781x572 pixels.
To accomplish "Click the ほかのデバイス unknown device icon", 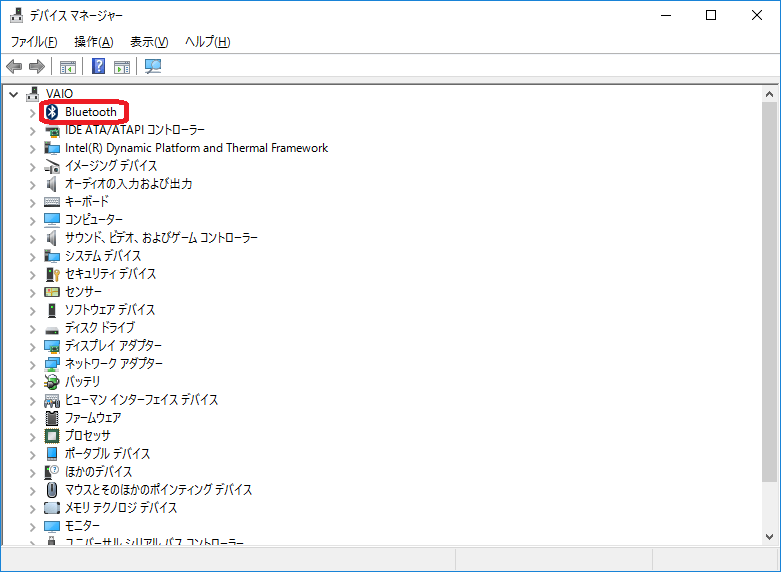I will click(x=52, y=472).
